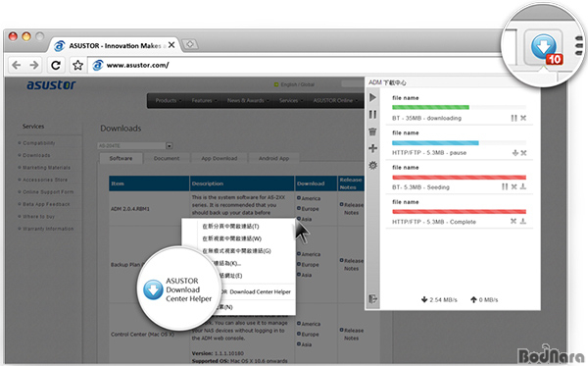588x366 pixels.
Task: Delete tasks using the trash icon
Action: [372, 131]
